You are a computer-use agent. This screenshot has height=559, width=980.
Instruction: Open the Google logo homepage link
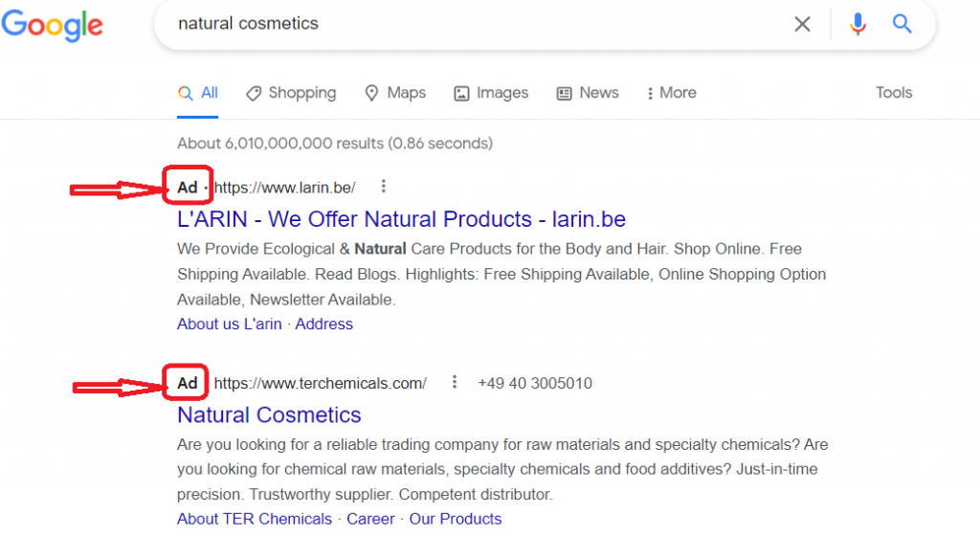click(52, 25)
